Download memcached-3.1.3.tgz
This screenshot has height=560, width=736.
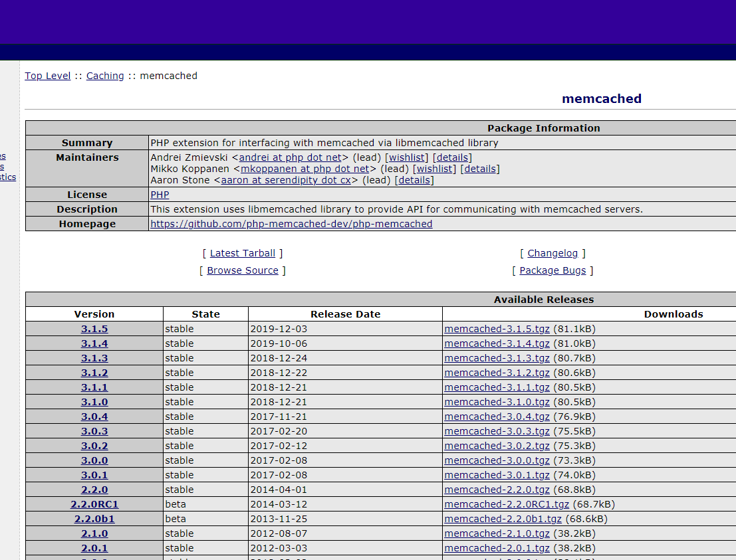497,358
